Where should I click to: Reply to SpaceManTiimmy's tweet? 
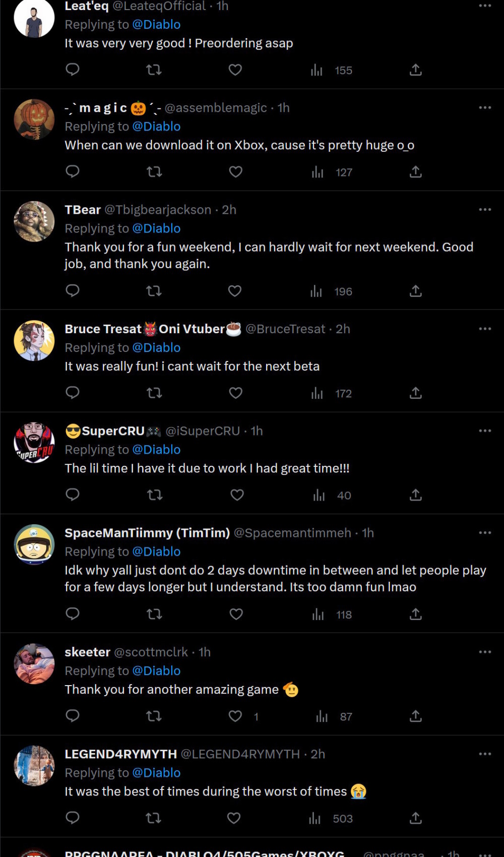(x=73, y=614)
